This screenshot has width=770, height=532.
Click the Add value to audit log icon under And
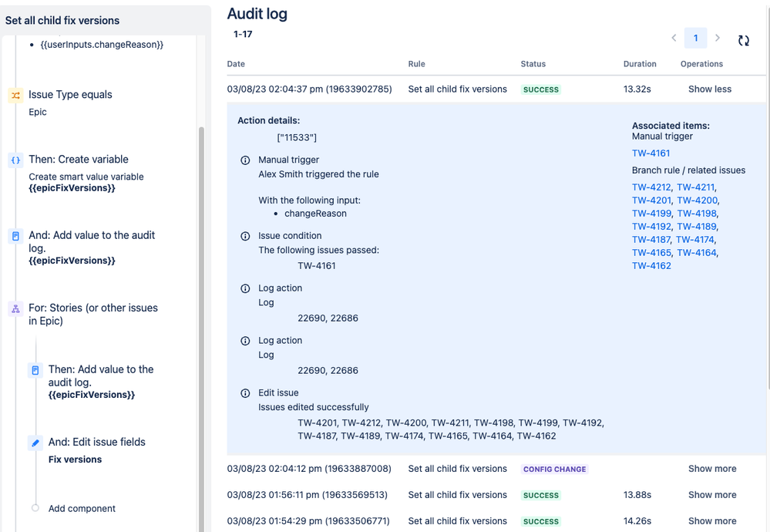click(x=15, y=236)
